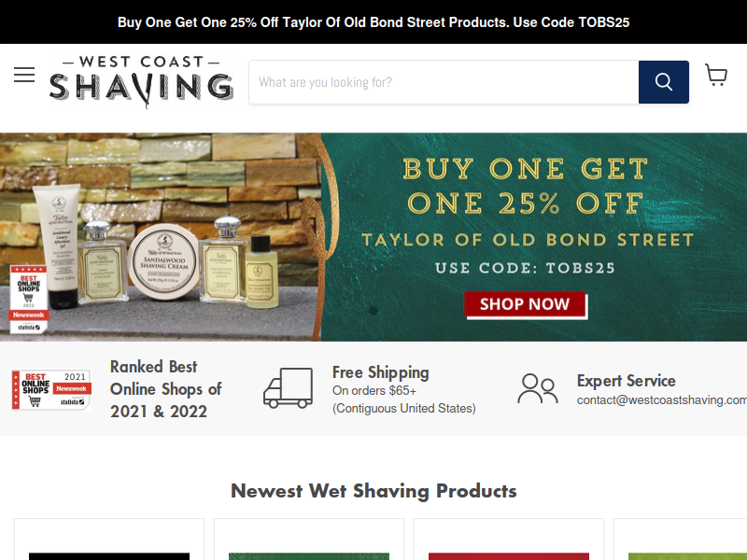The width and height of the screenshot is (747, 560).
Task: Click the magnifying glass search button
Action: pyautogui.click(x=664, y=82)
